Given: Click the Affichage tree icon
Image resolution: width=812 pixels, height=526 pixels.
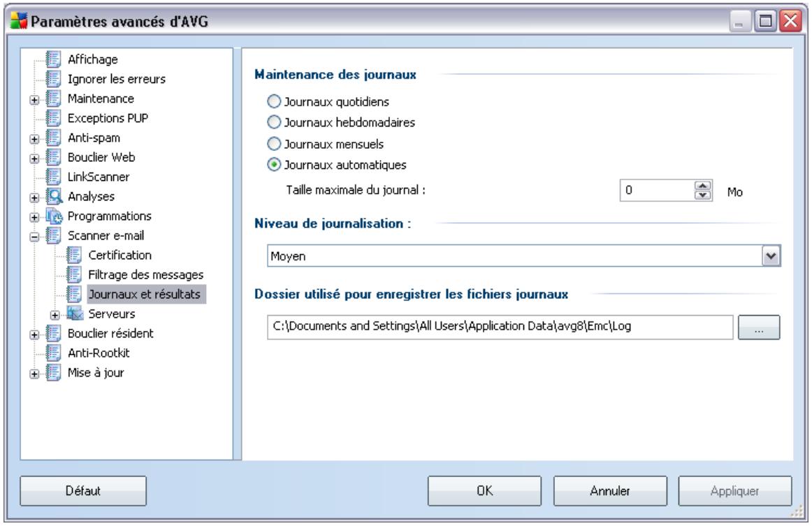Looking at the screenshot, I should click(53, 59).
